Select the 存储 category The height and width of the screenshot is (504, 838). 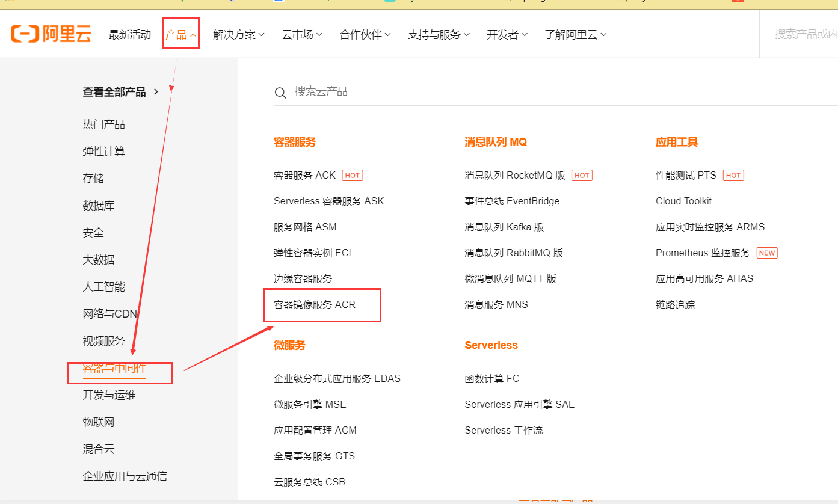tap(93, 179)
